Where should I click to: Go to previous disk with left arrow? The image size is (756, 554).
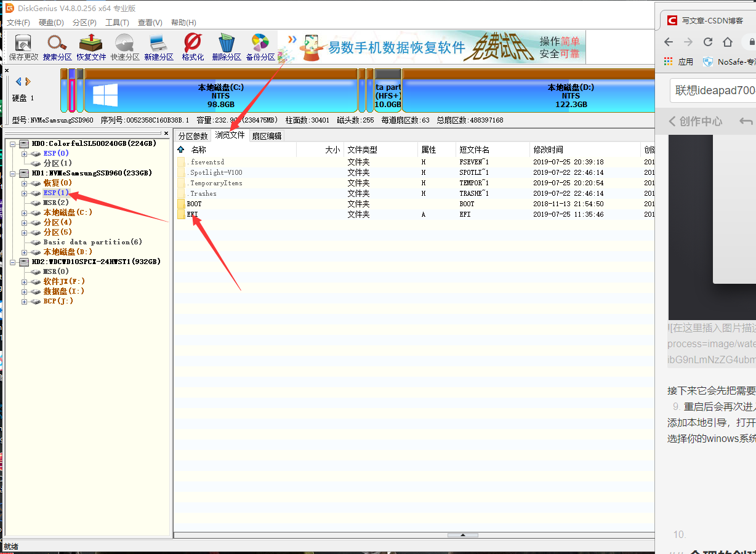pyautogui.click(x=18, y=81)
